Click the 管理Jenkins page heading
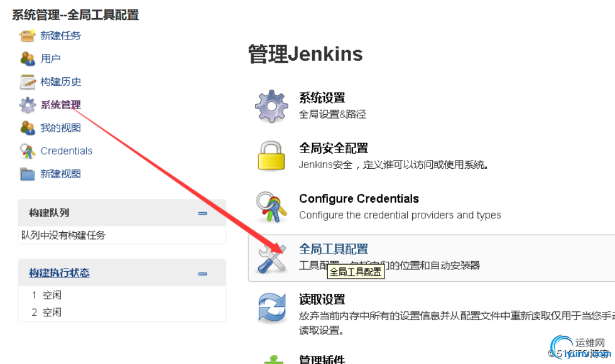This screenshot has width=615, height=364. [305, 54]
